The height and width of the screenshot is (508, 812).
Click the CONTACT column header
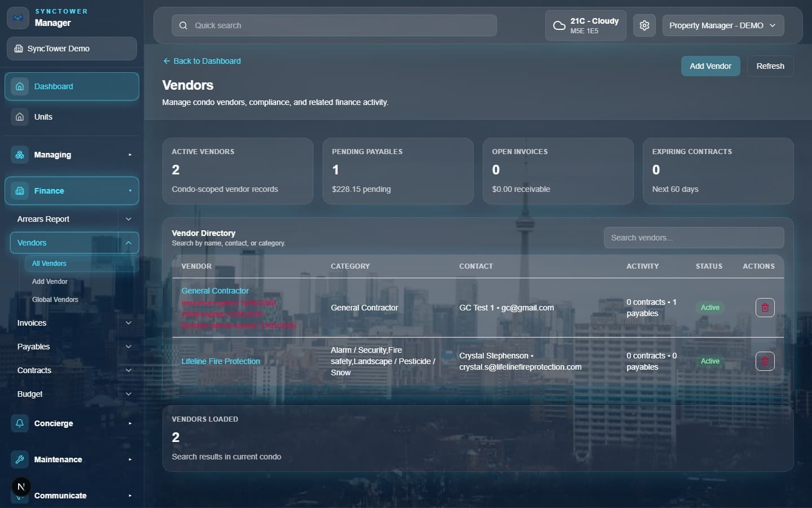[476, 266]
